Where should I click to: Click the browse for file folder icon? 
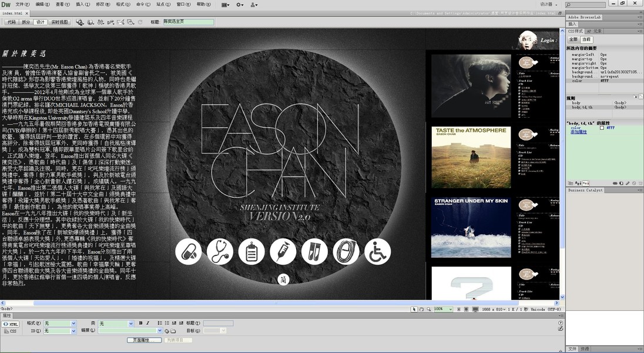click(173, 331)
